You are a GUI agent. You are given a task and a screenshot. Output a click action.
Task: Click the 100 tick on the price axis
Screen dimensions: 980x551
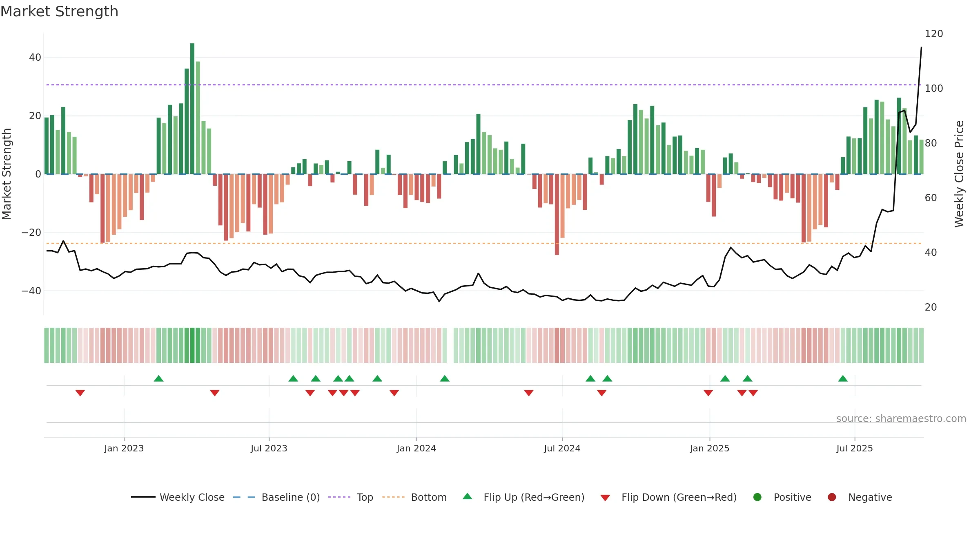click(934, 89)
